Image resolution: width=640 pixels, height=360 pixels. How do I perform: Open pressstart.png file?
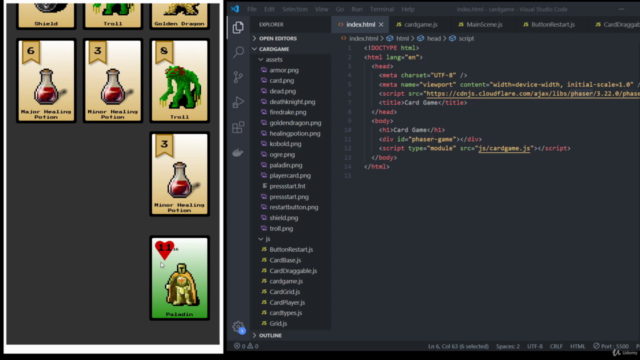(x=289, y=197)
